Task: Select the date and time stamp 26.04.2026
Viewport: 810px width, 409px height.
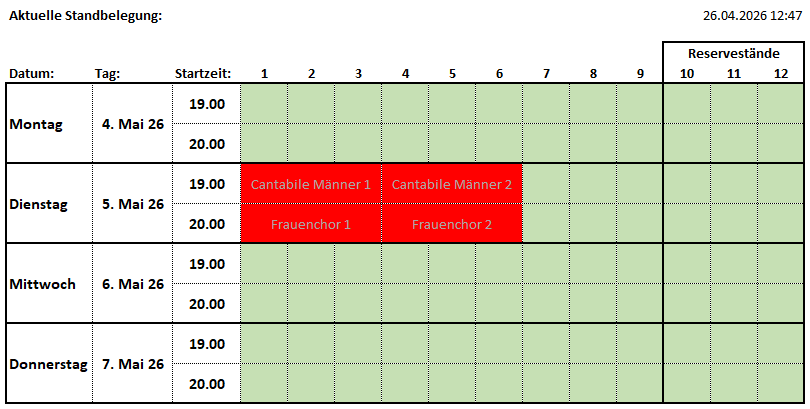Action: tap(752, 16)
